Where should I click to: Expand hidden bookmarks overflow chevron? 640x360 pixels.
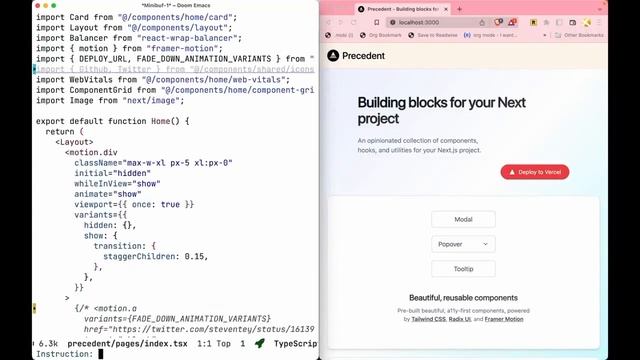[x=544, y=35]
